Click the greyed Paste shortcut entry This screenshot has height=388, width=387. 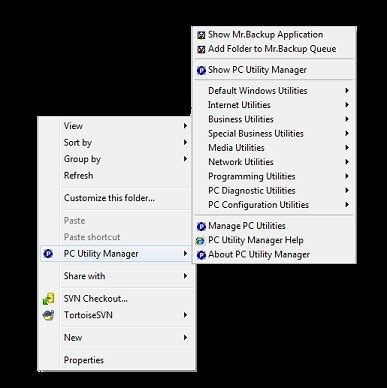[x=116, y=237]
